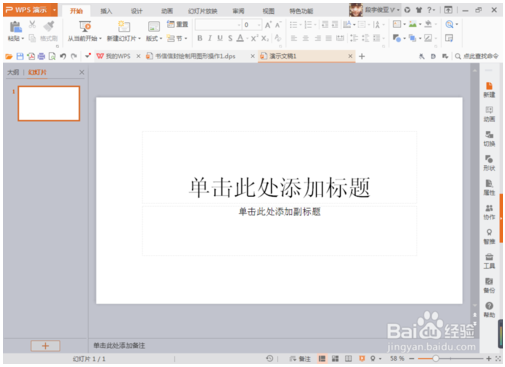Switch to the 插入 ribbon tab
The width and height of the screenshot is (505, 367).
(106, 11)
